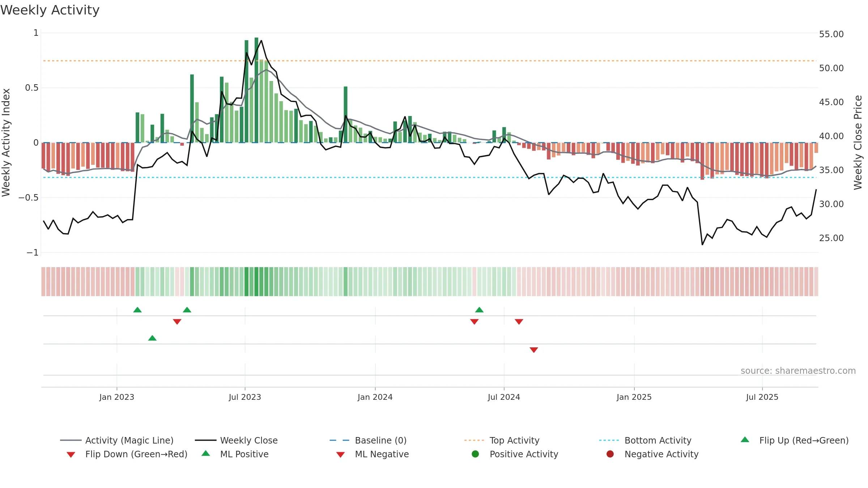Click the red flip-down triangle just after Jul 2024
868x488 pixels.
click(519, 322)
